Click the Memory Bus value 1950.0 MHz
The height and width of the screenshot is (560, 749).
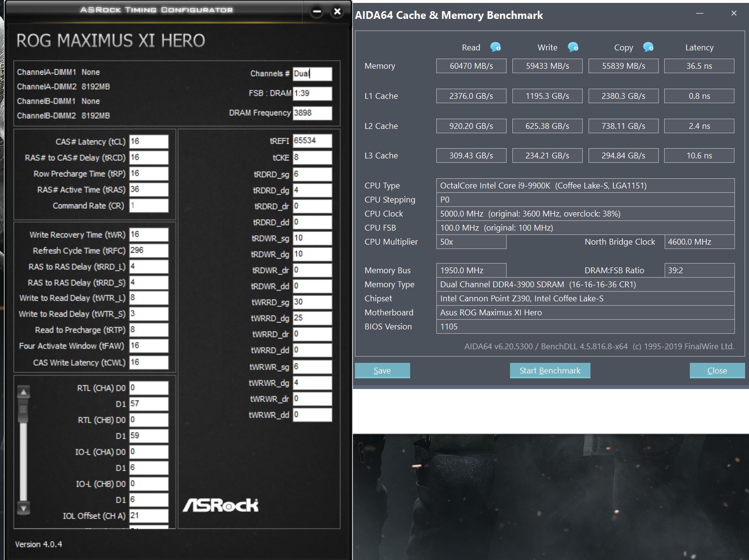[471, 270]
